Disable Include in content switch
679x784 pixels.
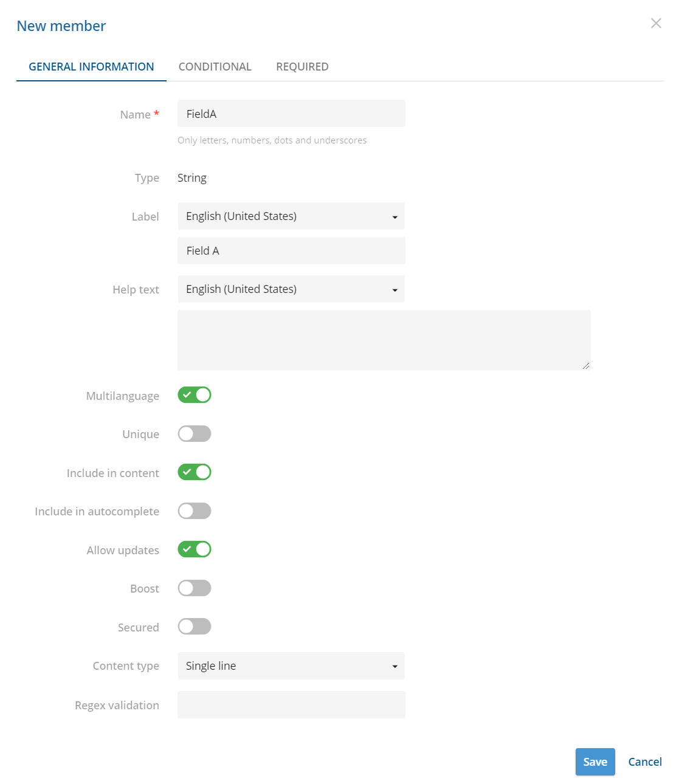(x=195, y=472)
